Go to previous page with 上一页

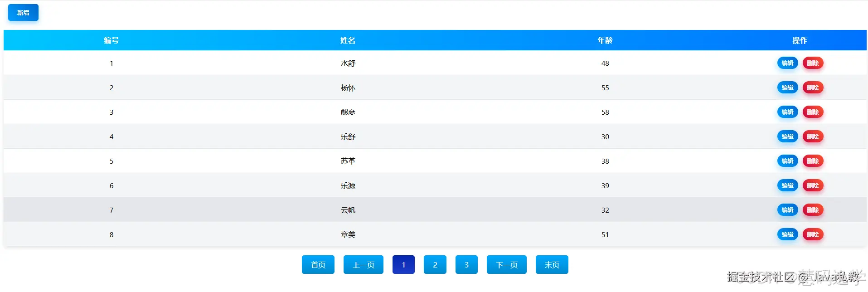tap(364, 265)
